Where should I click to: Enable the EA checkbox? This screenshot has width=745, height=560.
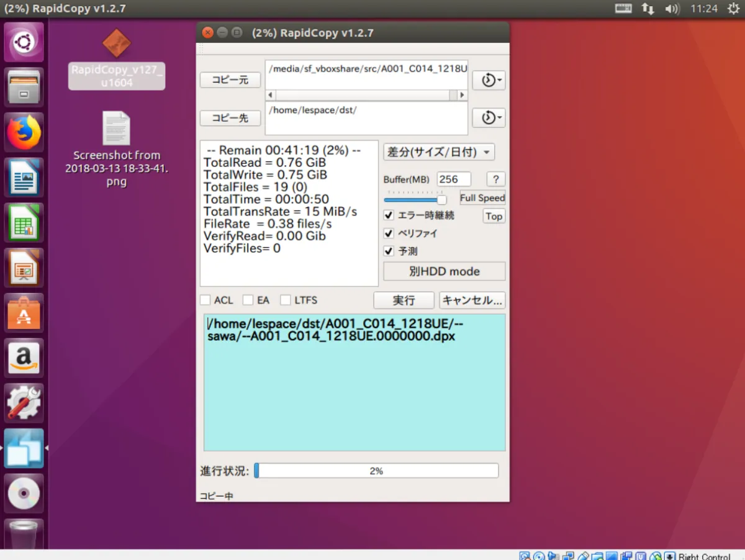pos(248,300)
